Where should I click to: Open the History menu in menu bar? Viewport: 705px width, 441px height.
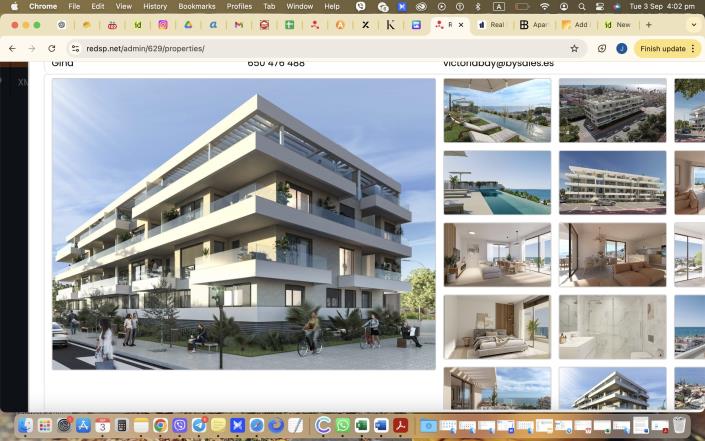point(155,6)
